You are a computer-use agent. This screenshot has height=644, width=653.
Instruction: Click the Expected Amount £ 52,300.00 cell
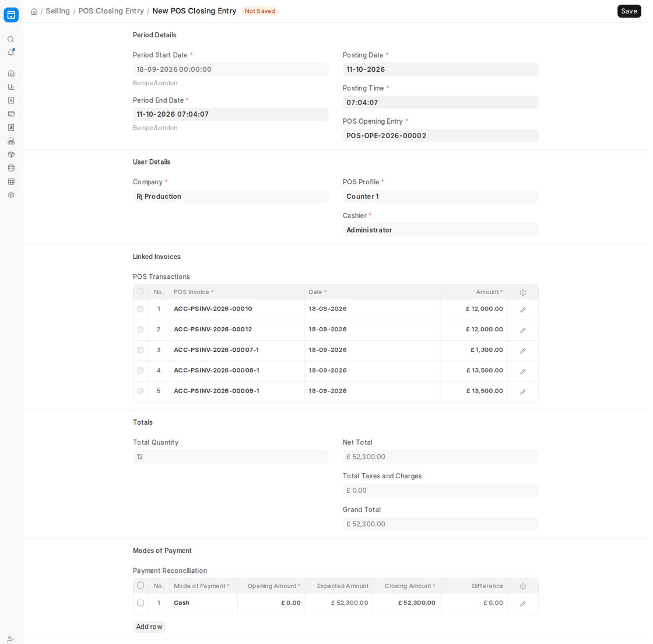click(339, 603)
